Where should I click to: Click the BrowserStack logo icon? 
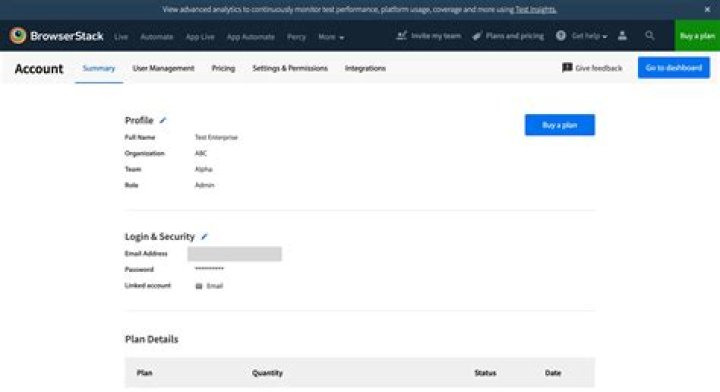[x=18, y=35]
